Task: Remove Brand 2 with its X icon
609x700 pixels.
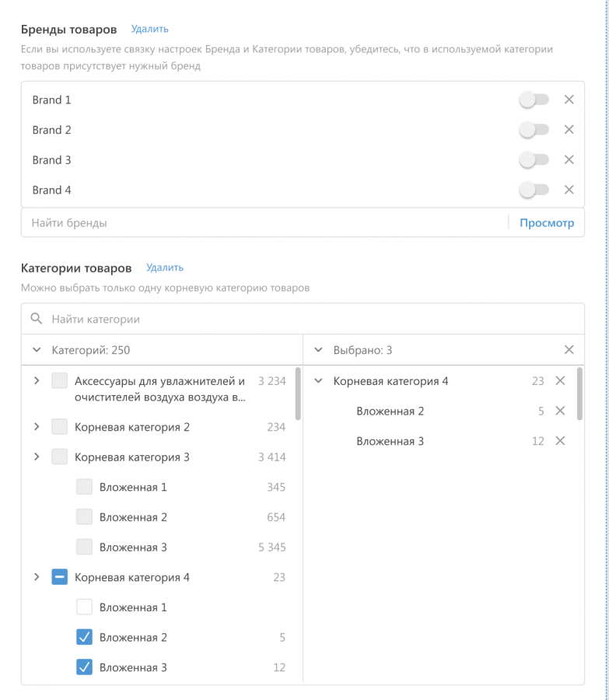Action: tap(569, 130)
